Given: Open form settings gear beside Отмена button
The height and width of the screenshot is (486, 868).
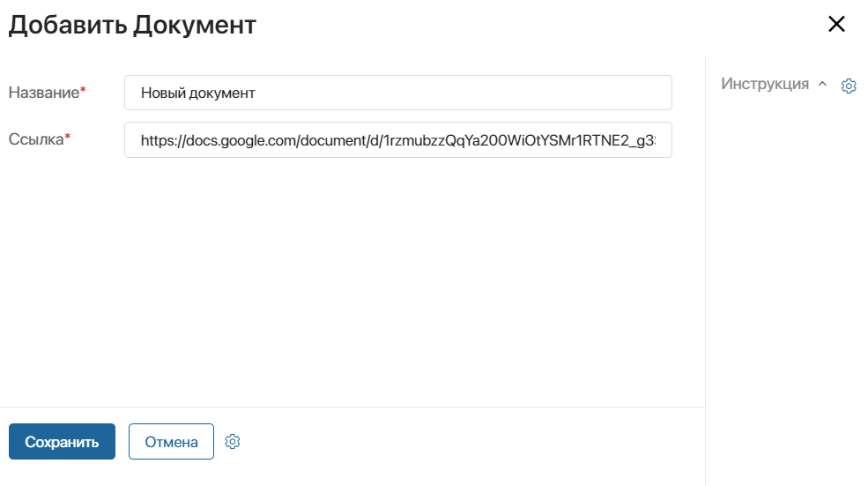Looking at the screenshot, I should click(x=233, y=442).
